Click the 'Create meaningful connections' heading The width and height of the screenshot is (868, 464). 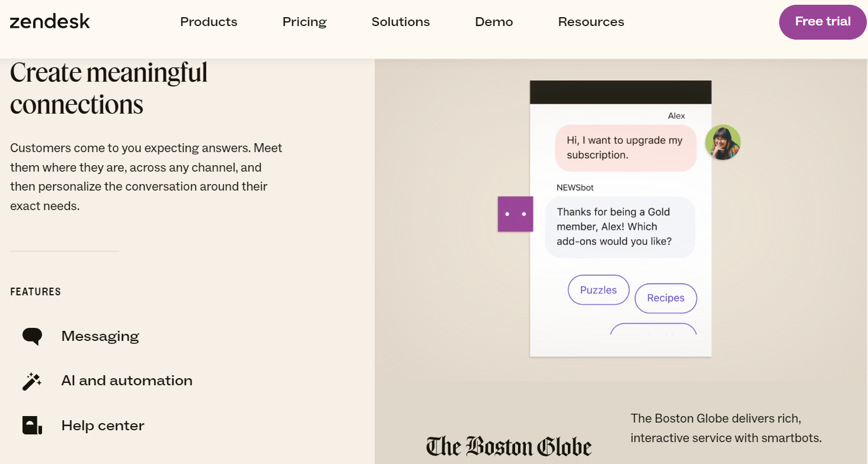pos(109,89)
